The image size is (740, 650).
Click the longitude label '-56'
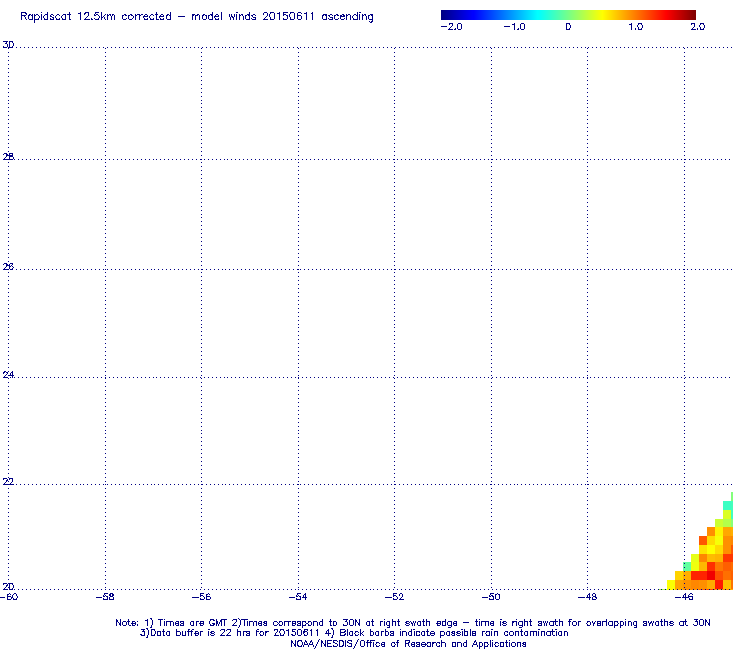click(202, 597)
